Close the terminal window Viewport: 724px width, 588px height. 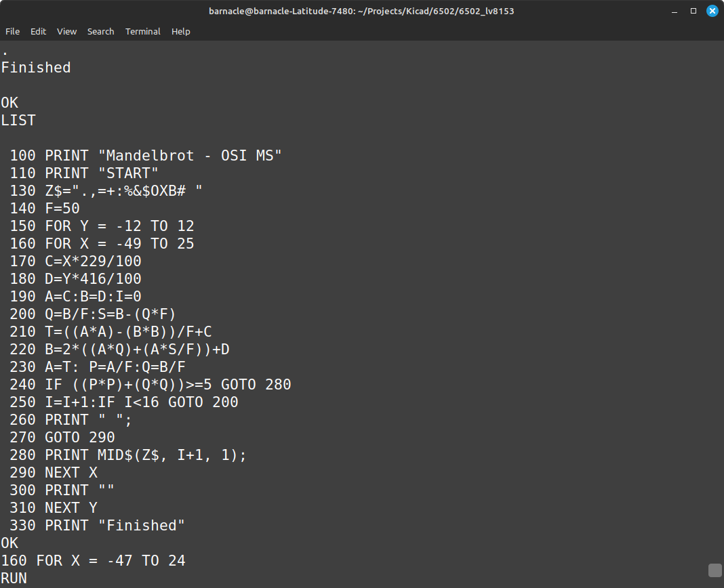pyautogui.click(x=712, y=11)
